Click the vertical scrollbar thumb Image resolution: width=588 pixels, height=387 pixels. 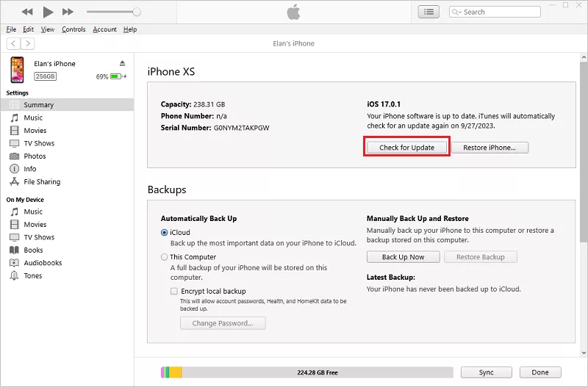584,152
